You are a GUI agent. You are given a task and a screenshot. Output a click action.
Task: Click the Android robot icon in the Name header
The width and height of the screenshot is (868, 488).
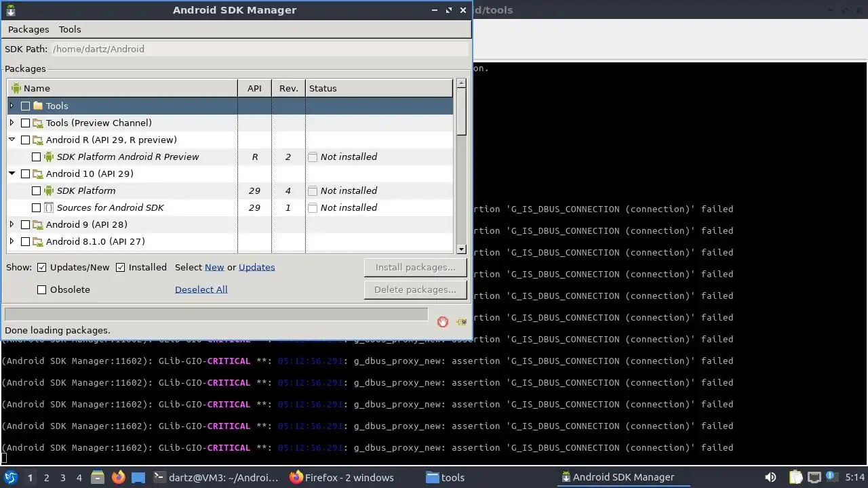(16, 88)
